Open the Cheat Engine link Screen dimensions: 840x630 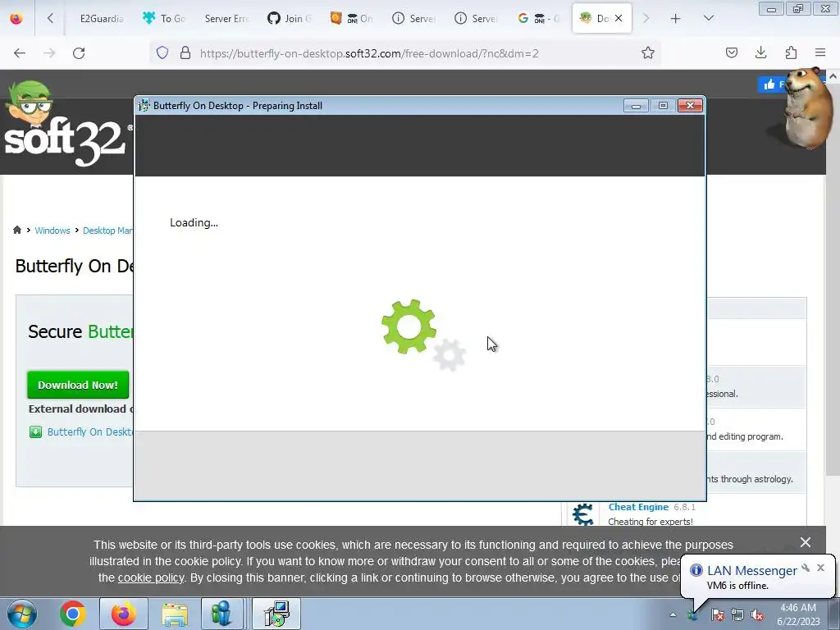pos(638,507)
